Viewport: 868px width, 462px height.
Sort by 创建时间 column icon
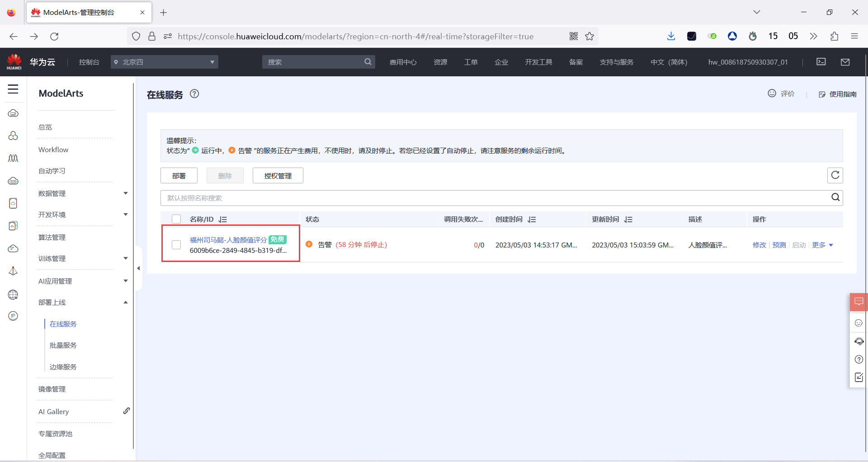click(532, 219)
